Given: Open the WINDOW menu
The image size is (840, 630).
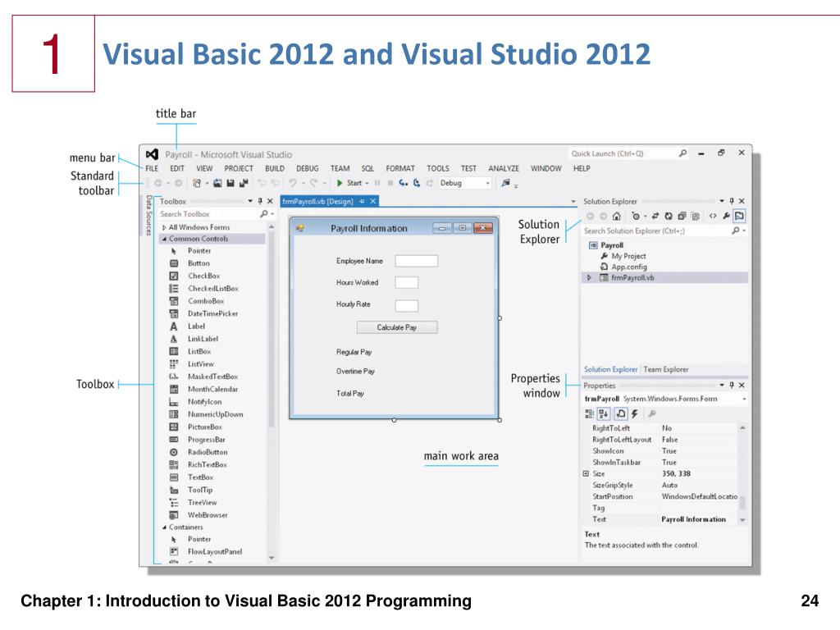Looking at the screenshot, I should (x=546, y=168).
